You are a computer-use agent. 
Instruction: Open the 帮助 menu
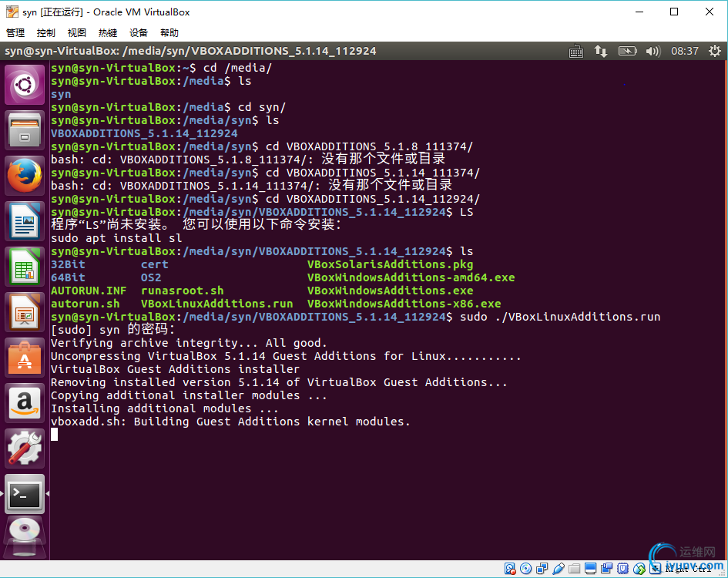click(169, 33)
